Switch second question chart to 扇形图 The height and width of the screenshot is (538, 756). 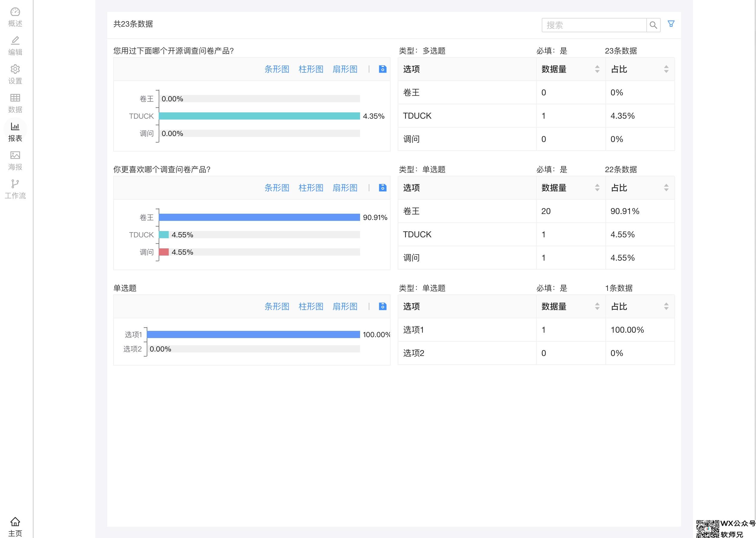pyautogui.click(x=345, y=187)
